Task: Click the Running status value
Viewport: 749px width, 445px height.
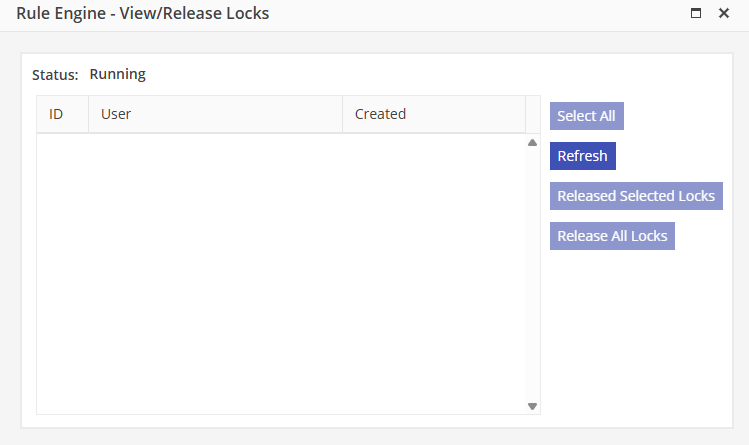Action: tap(117, 74)
